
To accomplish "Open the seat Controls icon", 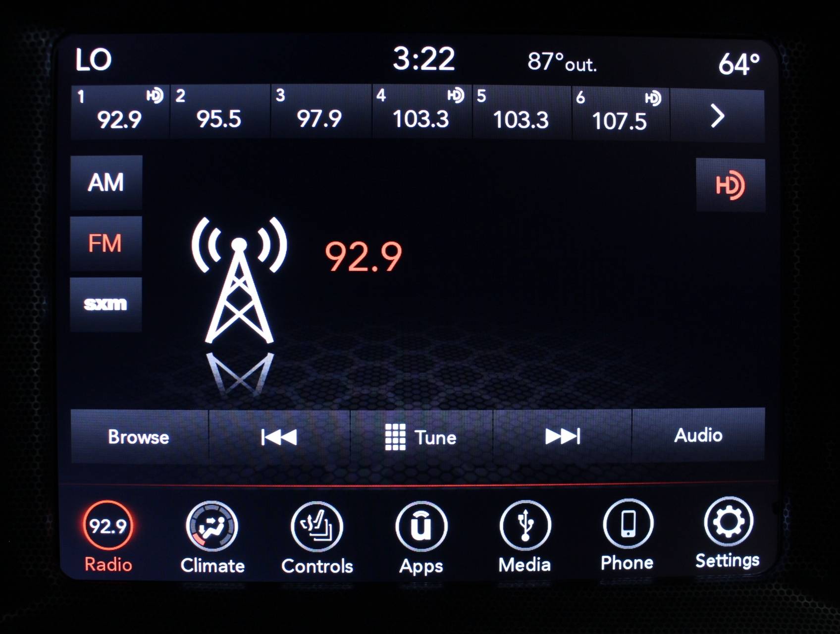I will (x=316, y=527).
